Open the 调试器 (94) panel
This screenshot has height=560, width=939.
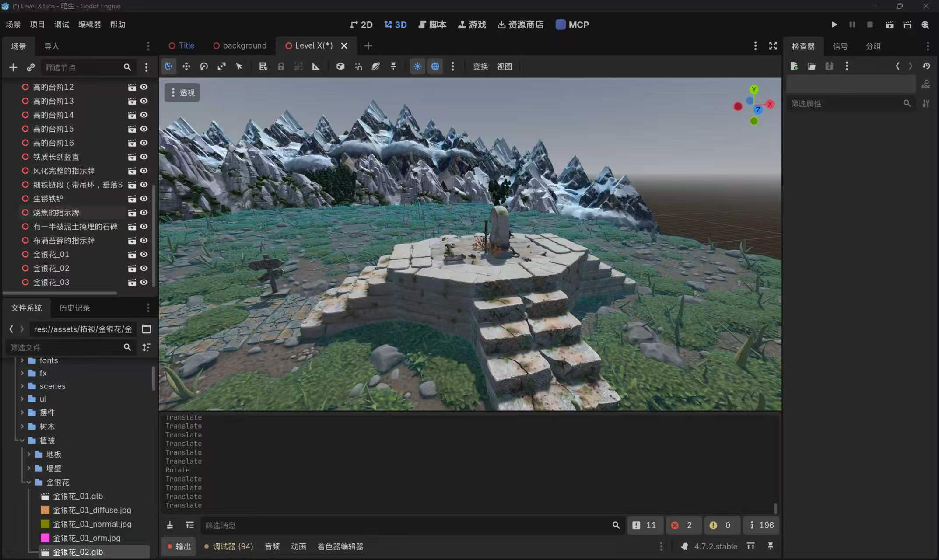[228, 546]
